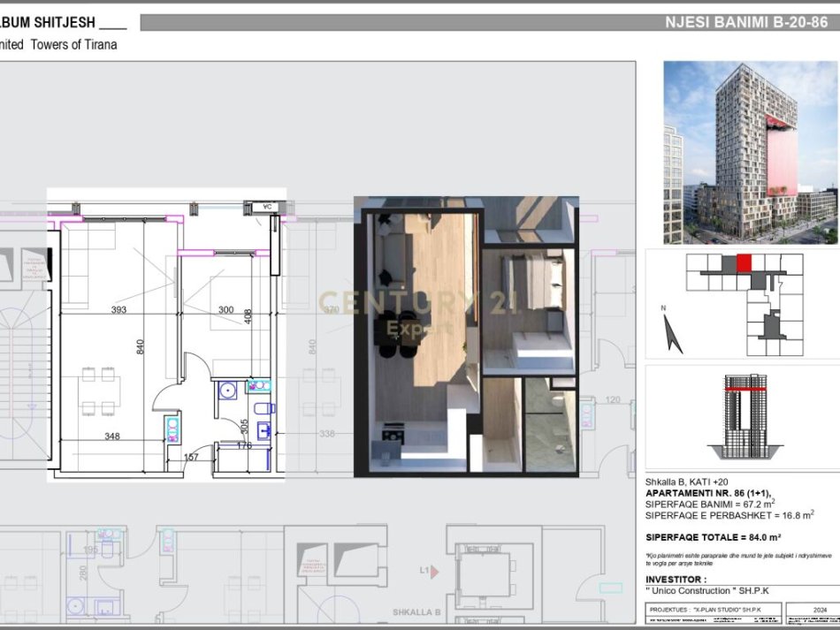Open the 3D furnished apartment render
This screenshot has width=840, height=630.
pos(466,337)
